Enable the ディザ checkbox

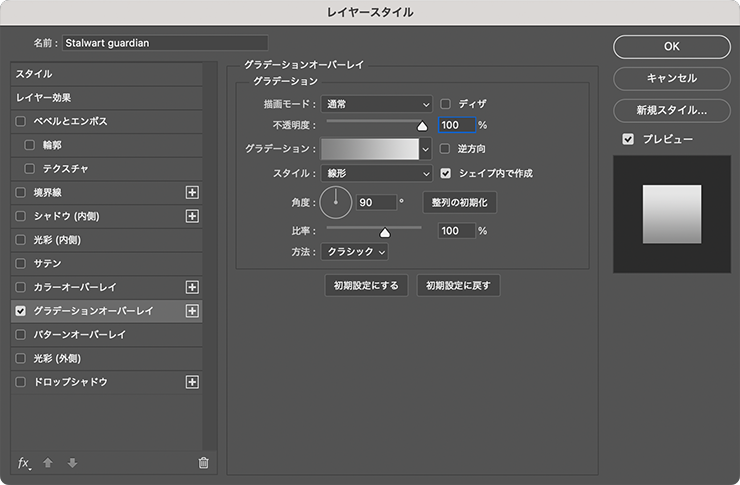446,103
